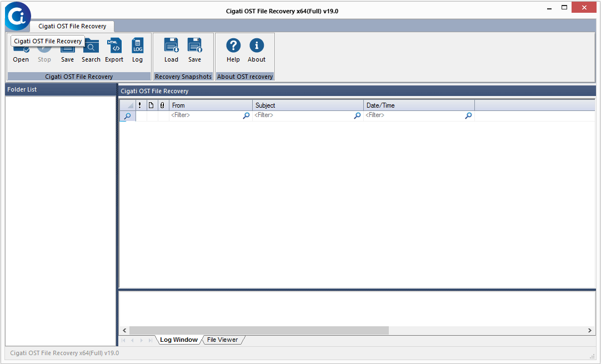
Task: Click the Recovery Snapshots group label
Action: pos(183,77)
